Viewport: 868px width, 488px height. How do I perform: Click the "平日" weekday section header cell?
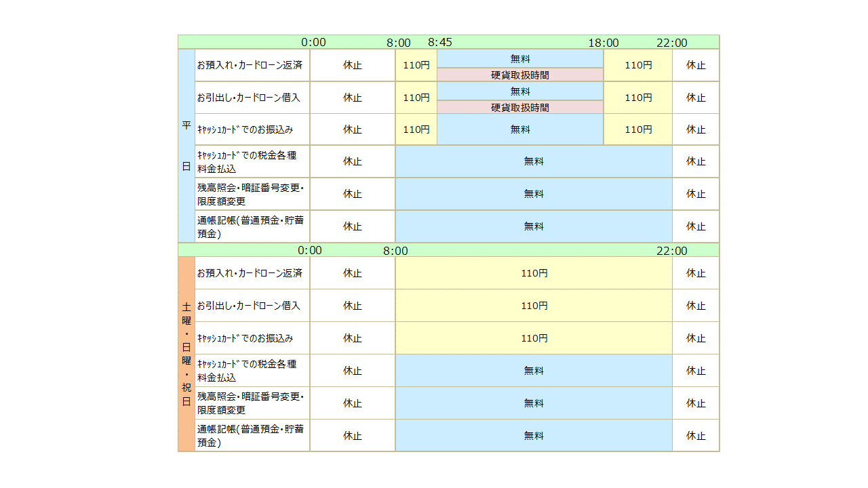[186, 146]
